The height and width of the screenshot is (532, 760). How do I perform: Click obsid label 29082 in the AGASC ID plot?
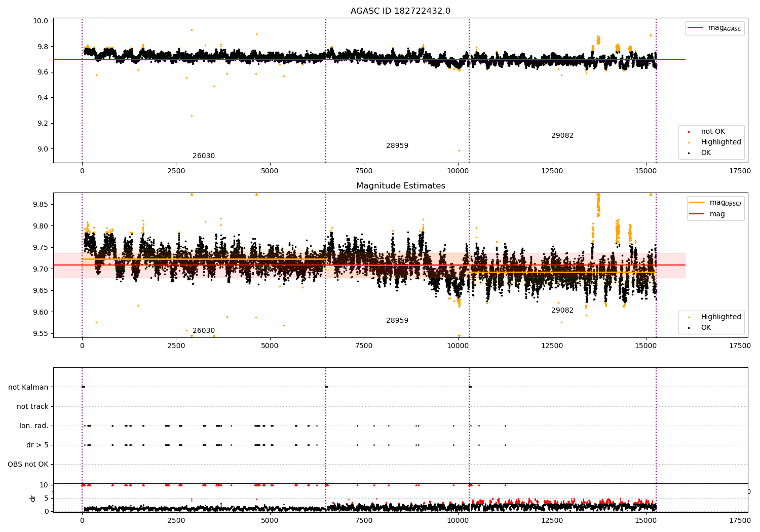coord(562,136)
